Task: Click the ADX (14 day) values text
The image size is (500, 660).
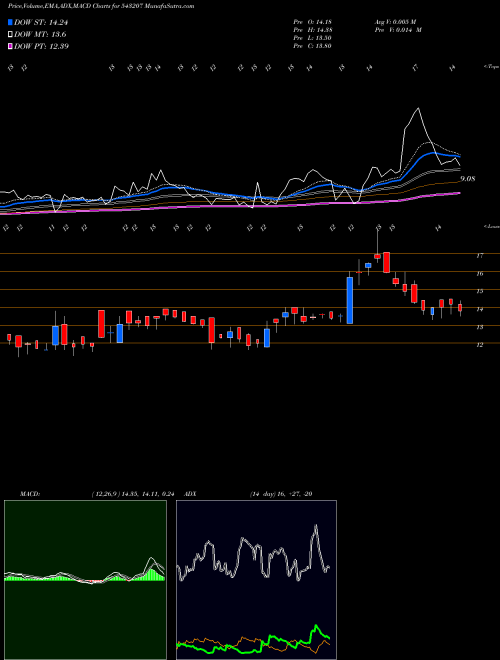Action: 281,494
